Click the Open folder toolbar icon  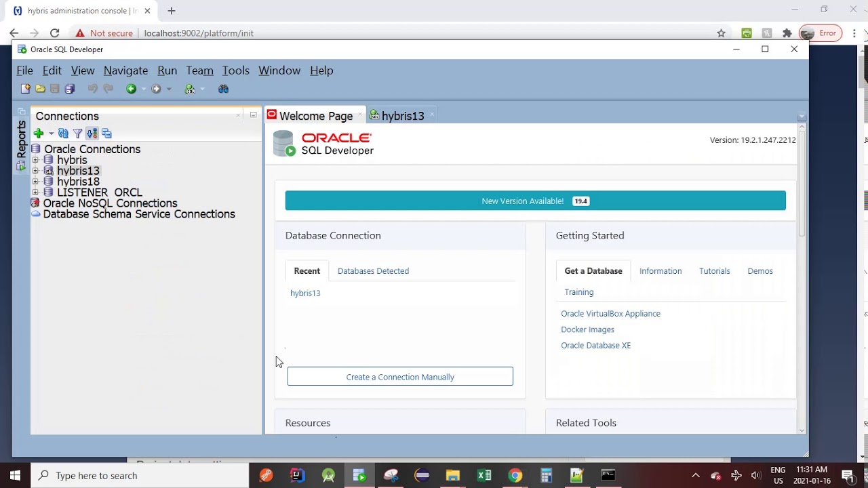(40, 89)
